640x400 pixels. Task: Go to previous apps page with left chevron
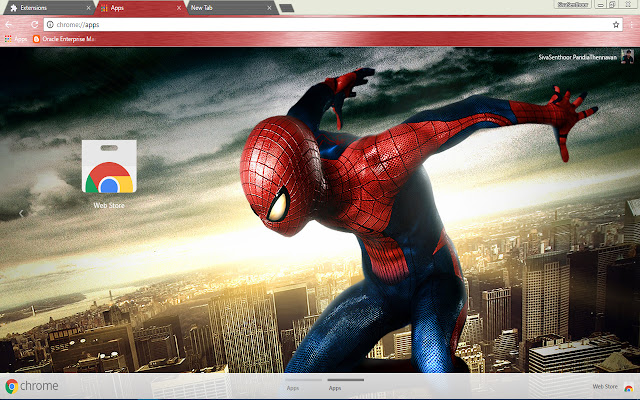click(21, 213)
